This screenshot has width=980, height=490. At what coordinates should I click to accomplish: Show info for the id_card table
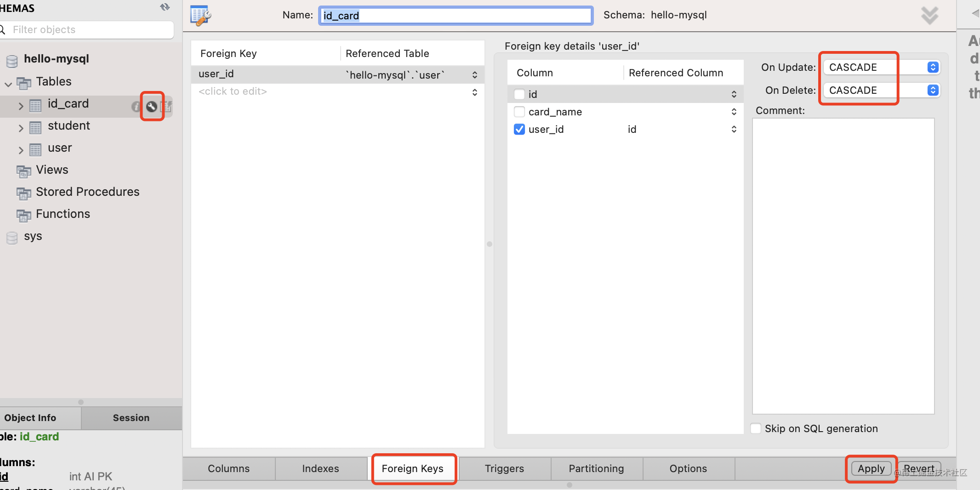[136, 107]
